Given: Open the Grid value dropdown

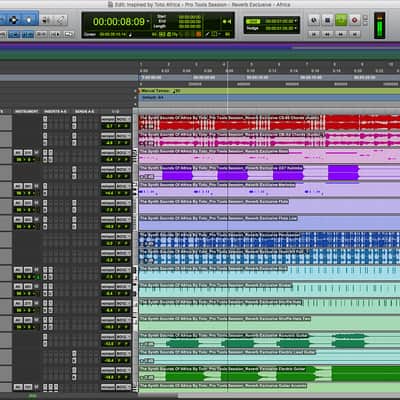Looking at the screenshot, I should [296, 21].
